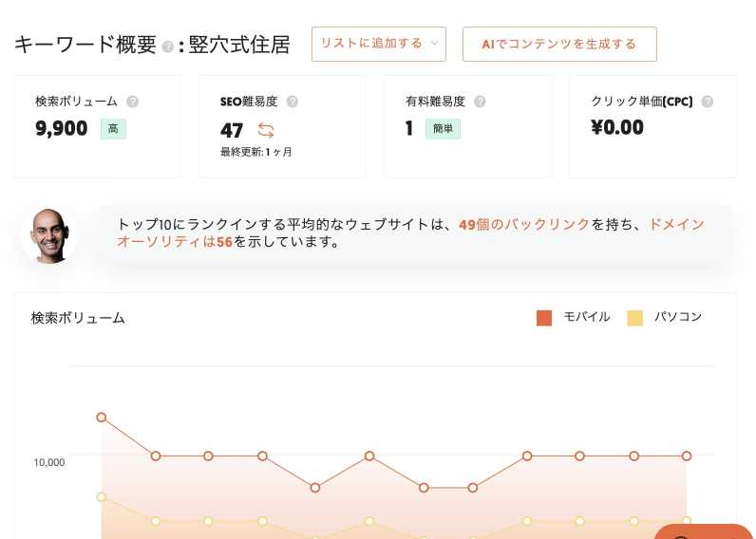Image resolution: width=756 pixels, height=539 pixels.
Task: Click the help icon beside 検索ボリューム label
Action: pos(132,102)
